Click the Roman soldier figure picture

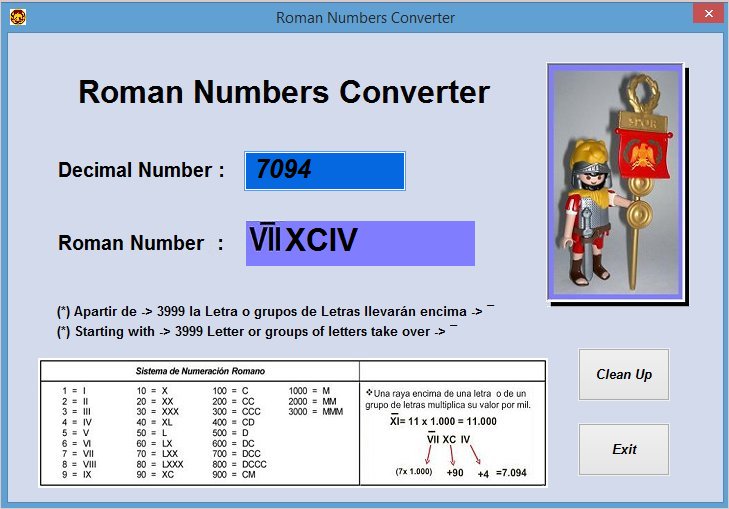[x=614, y=181]
